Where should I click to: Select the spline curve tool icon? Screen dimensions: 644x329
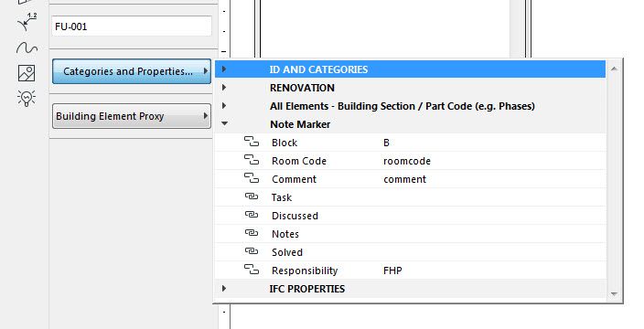click(x=27, y=48)
